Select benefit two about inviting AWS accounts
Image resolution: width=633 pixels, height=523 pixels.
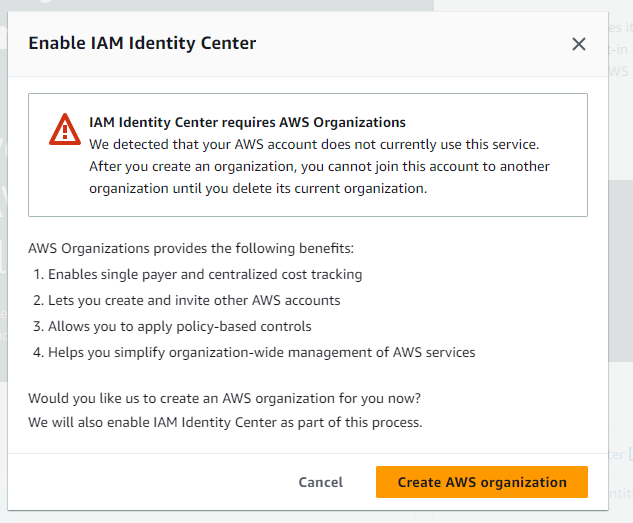click(187, 301)
